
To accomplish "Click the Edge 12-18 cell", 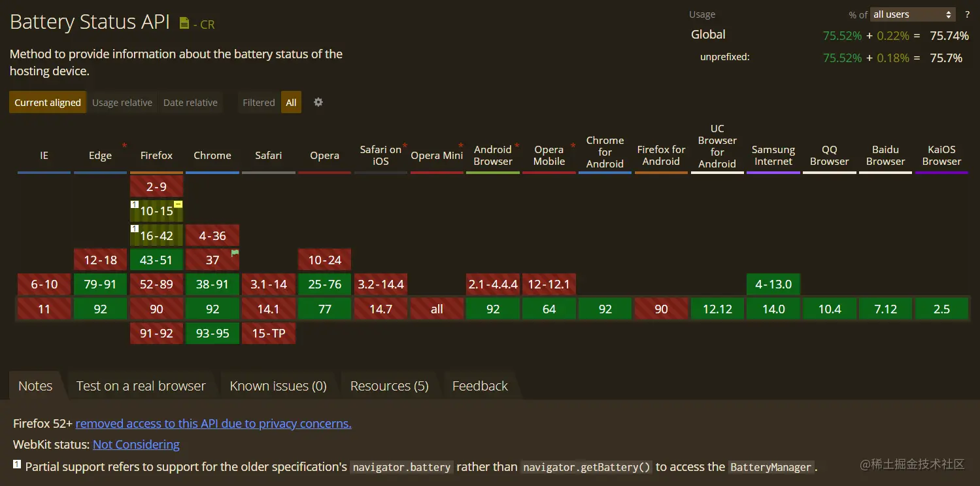I will click(100, 260).
